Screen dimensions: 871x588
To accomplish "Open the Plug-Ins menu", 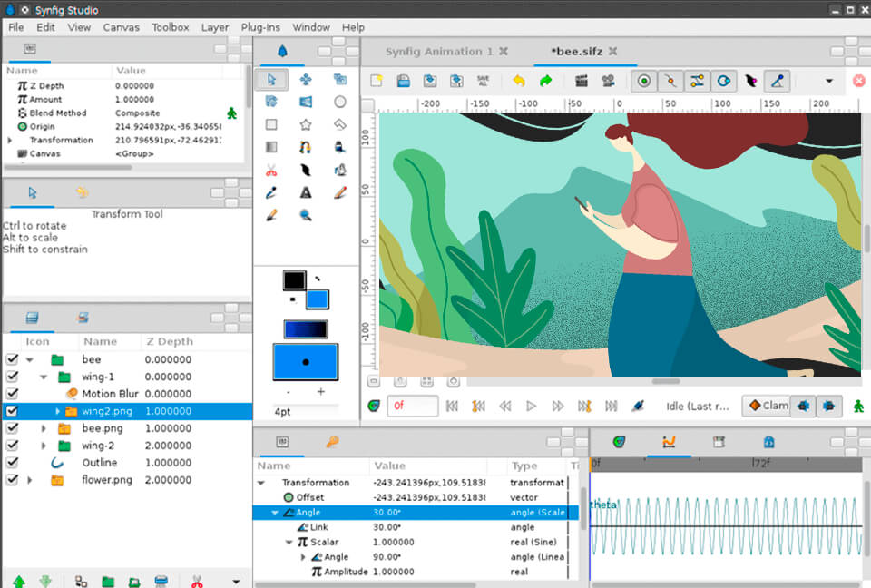I will [x=260, y=27].
